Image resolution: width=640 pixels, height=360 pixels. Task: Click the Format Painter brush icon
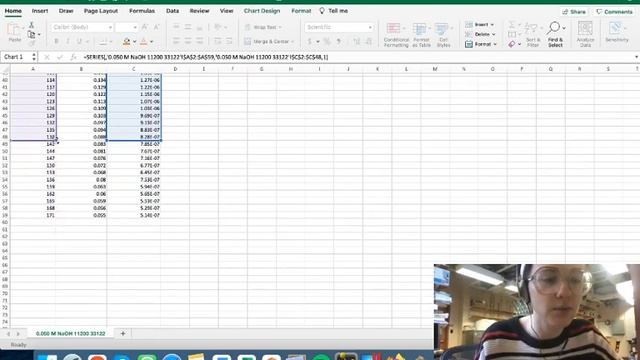(x=31, y=43)
